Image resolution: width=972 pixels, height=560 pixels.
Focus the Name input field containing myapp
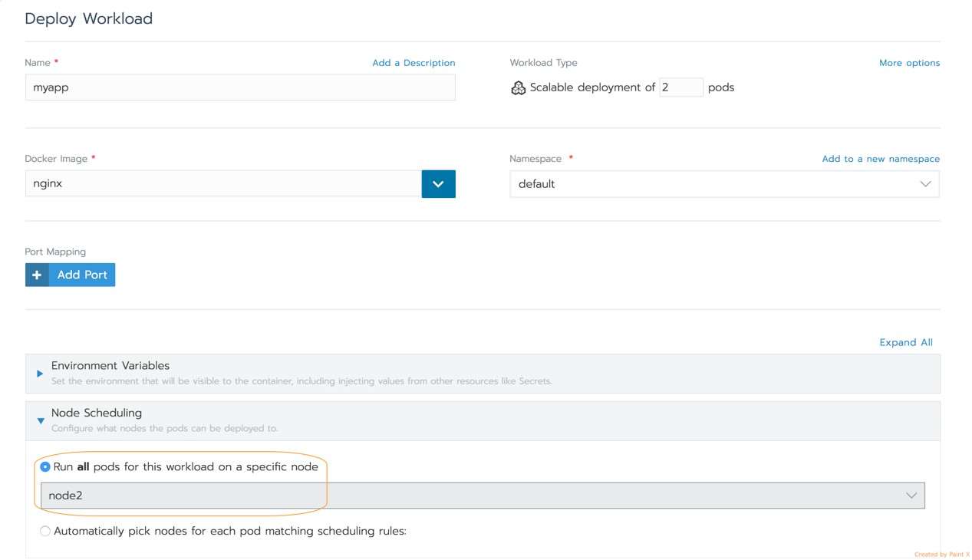tap(240, 87)
